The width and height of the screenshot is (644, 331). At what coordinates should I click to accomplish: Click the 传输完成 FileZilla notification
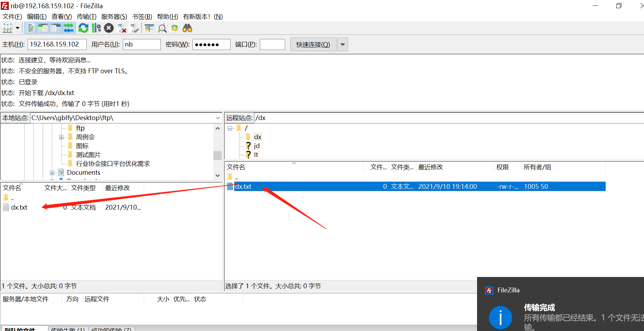[560, 304]
